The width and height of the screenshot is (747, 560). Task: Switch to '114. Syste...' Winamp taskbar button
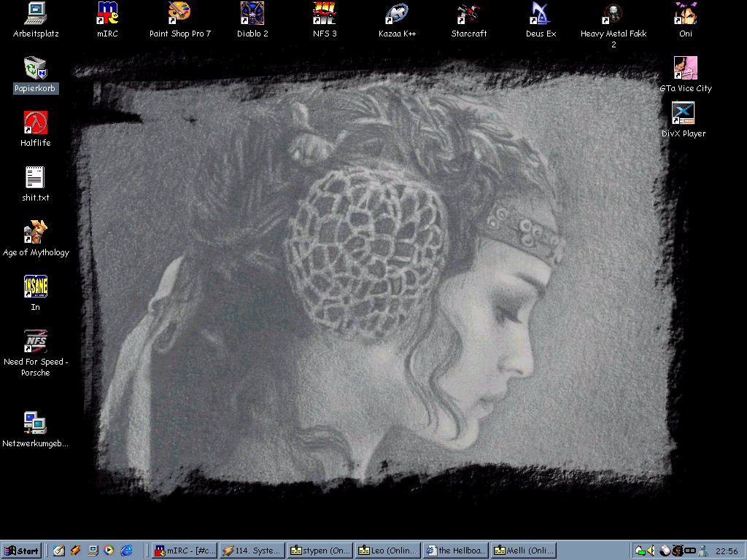tap(252, 551)
